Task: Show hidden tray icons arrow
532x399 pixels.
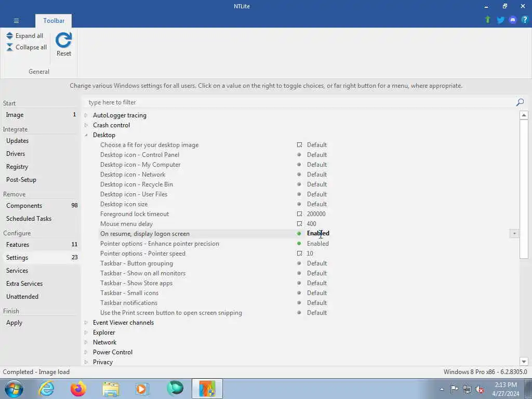Action: tap(442, 389)
